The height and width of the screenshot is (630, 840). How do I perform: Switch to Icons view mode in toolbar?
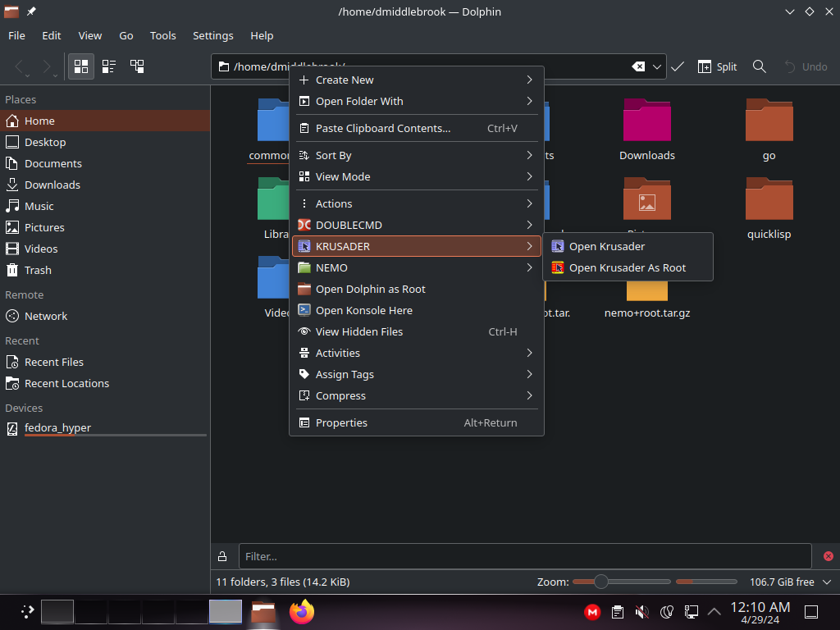pyautogui.click(x=81, y=66)
